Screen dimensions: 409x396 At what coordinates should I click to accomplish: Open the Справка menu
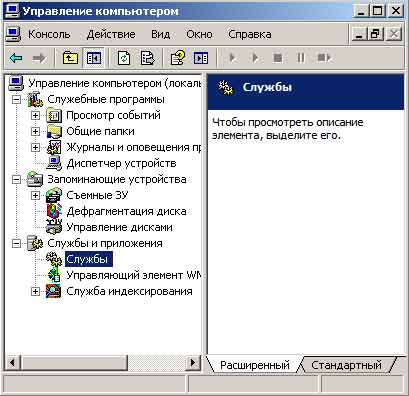click(250, 34)
